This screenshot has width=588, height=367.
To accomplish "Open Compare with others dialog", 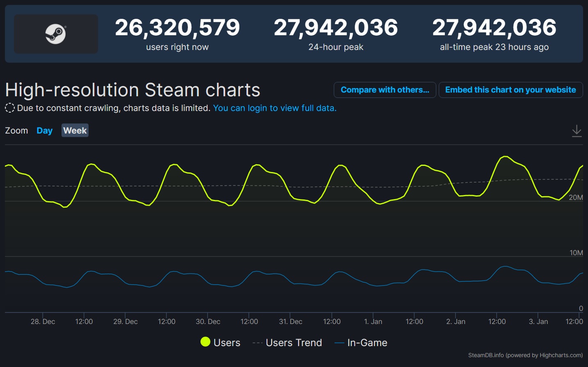I will click(x=385, y=90).
